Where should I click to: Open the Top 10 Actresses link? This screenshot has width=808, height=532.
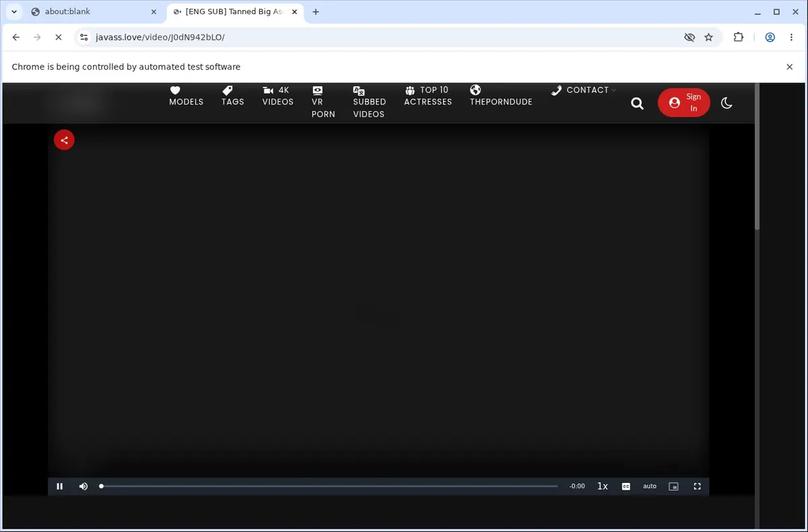click(428, 96)
